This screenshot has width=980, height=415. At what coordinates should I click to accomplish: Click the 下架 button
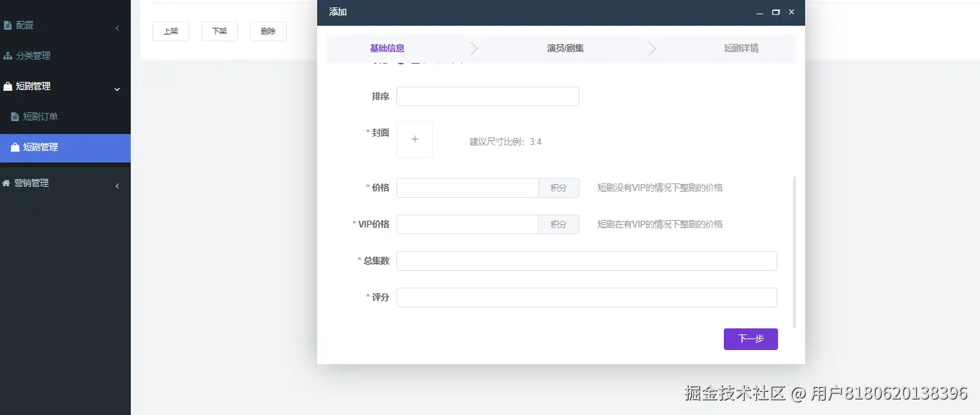coord(219,30)
